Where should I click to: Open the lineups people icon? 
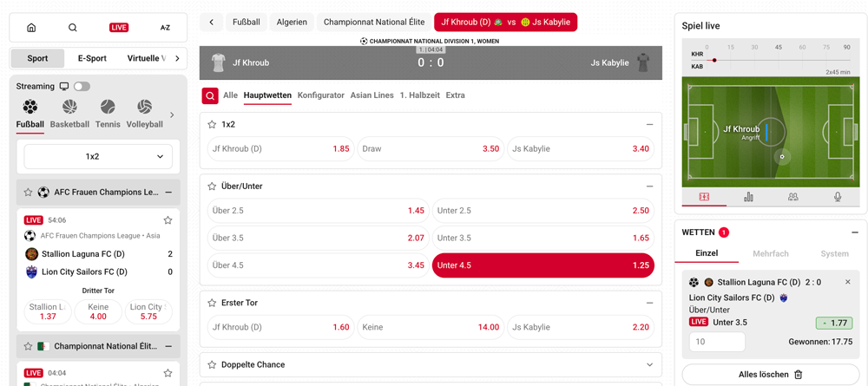coord(792,197)
